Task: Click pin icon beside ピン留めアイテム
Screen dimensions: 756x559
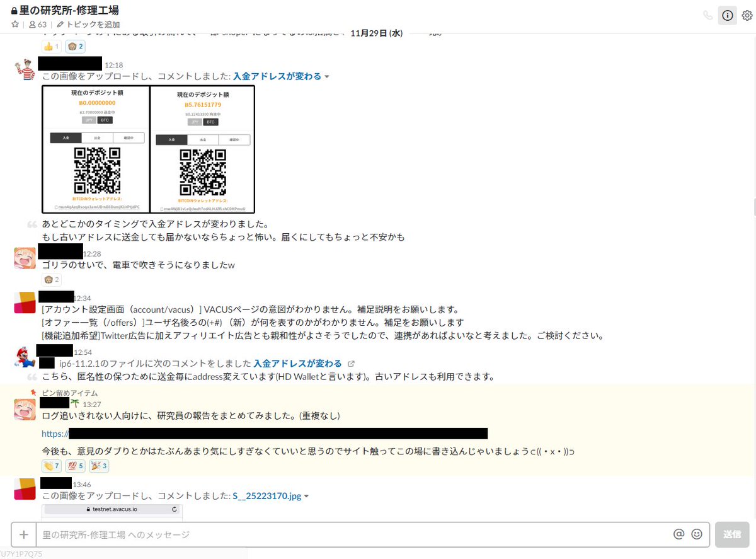Action: tap(33, 392)
